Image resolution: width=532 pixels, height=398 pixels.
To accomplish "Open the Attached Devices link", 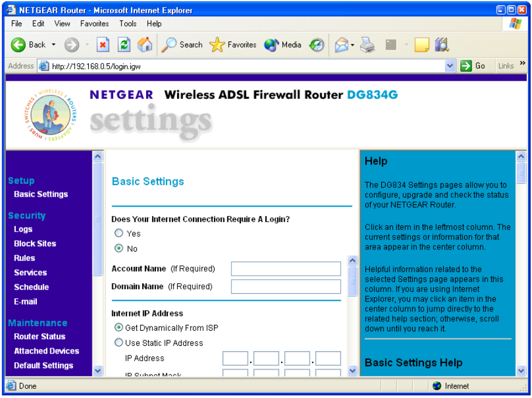I will click(47, 351).
